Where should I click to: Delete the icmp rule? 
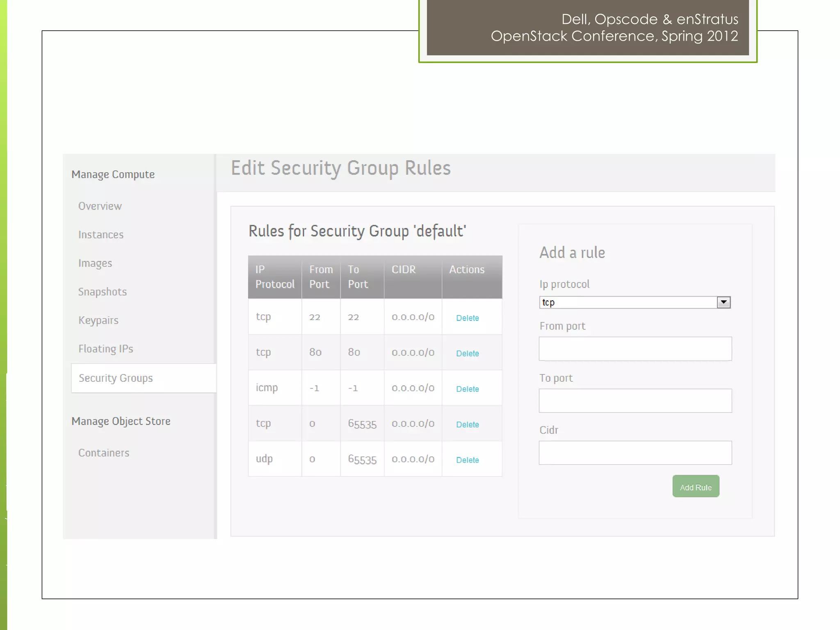point(467,389)
